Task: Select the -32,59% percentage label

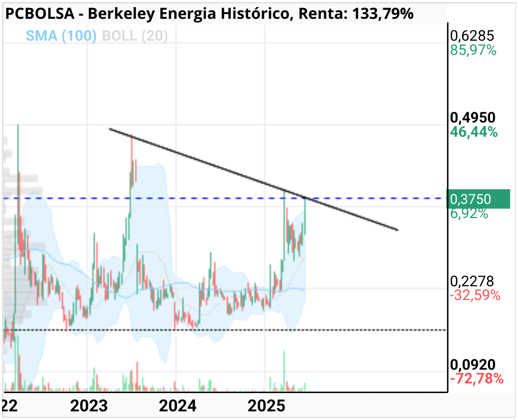Action: coord(475,295)
